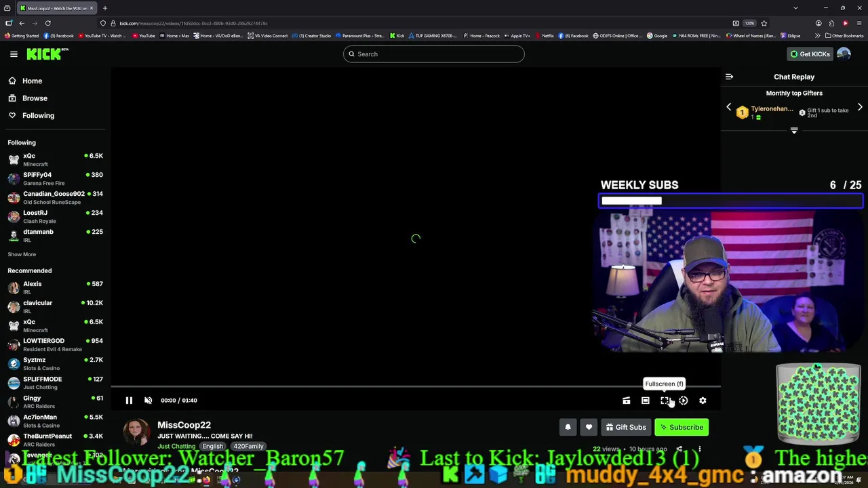868x488 pixels.
Task: Open browser extensions puzzle icon
Action: [x=832, y=23]
